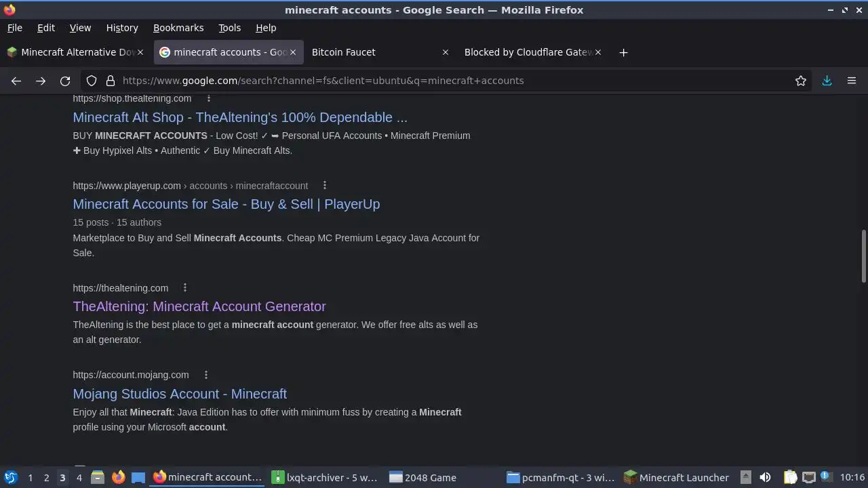The width and height of the screenshot is (868, 488).
Task: Open the Help menu
Action: tap(266, 28)
